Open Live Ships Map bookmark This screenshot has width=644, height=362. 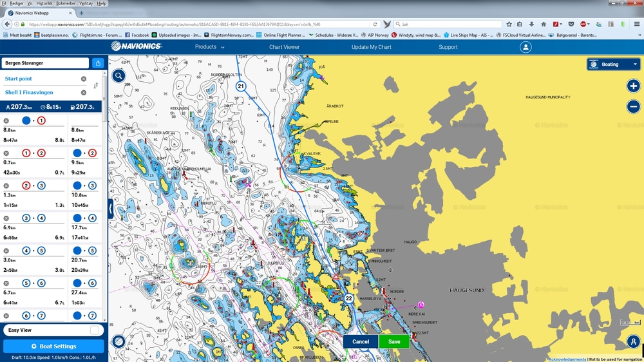coord(469,35)
